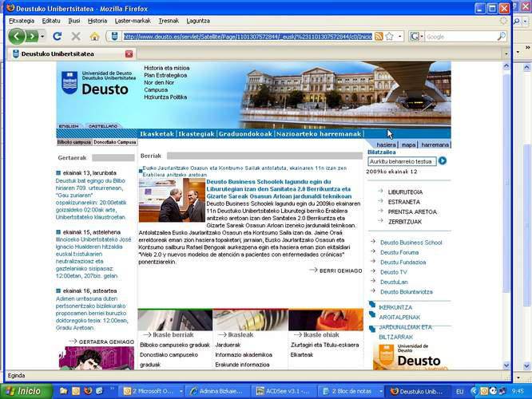Open Nazioarteko harremanak navigation item

319,134
